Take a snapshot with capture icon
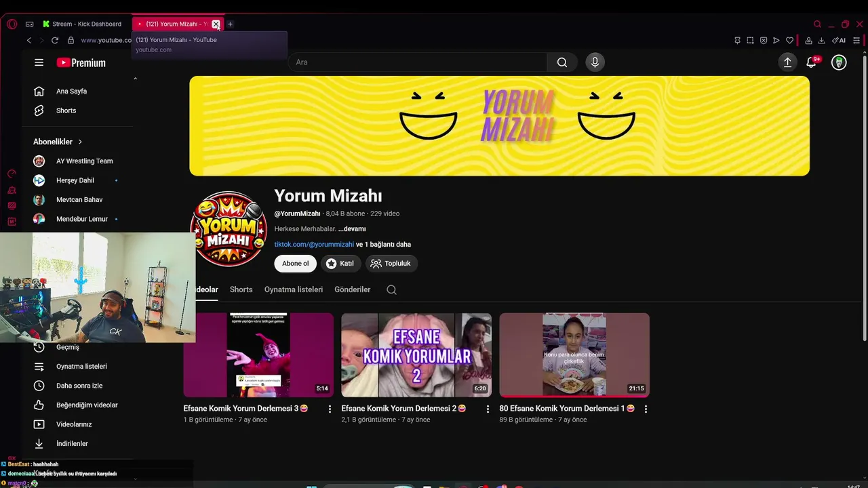Viewport: 868px width, 488px height. (x=750, y=40)
